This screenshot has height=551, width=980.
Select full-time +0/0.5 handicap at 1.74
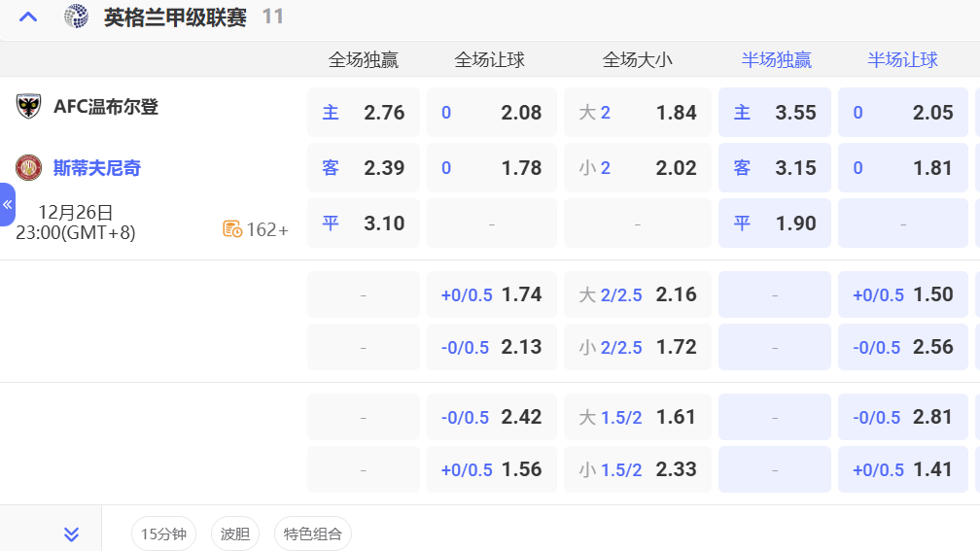pos(491,294)
